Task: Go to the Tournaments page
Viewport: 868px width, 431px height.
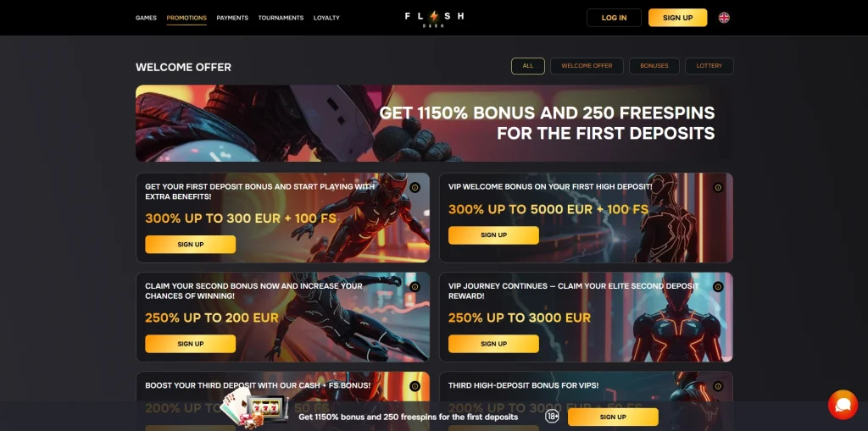Action: [x=281, y=18]
